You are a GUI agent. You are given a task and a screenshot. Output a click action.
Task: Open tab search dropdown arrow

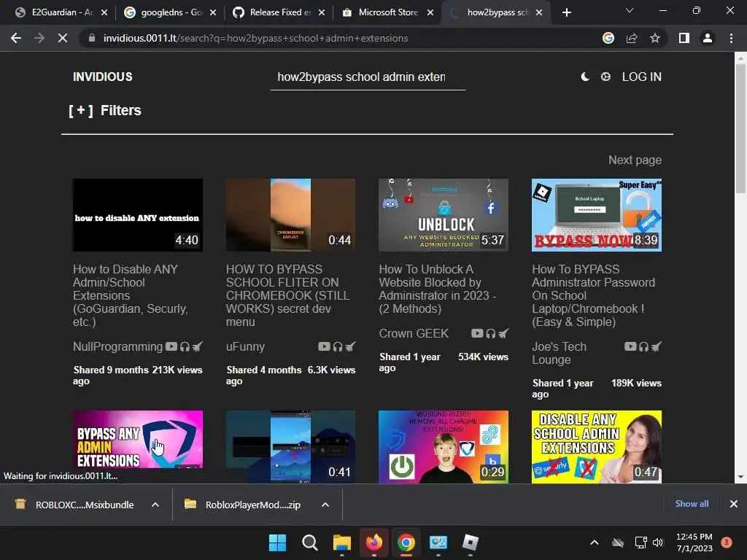[630, 10]
